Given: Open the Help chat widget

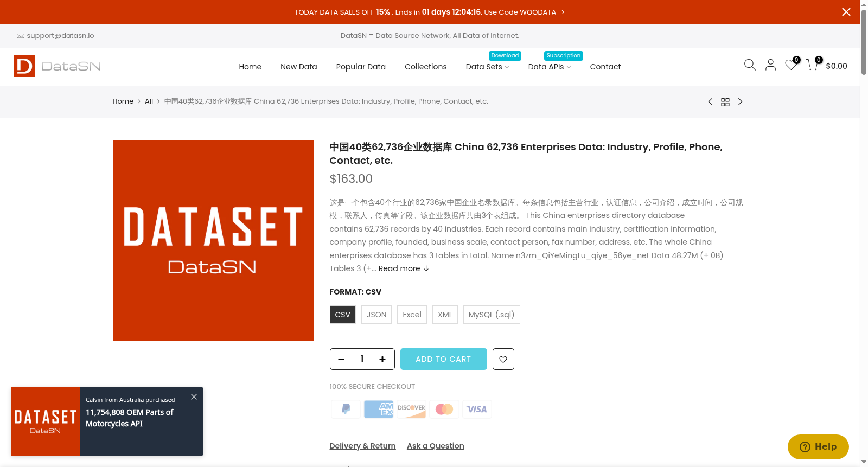Looking at the screenshot, I should coord(818,447).
